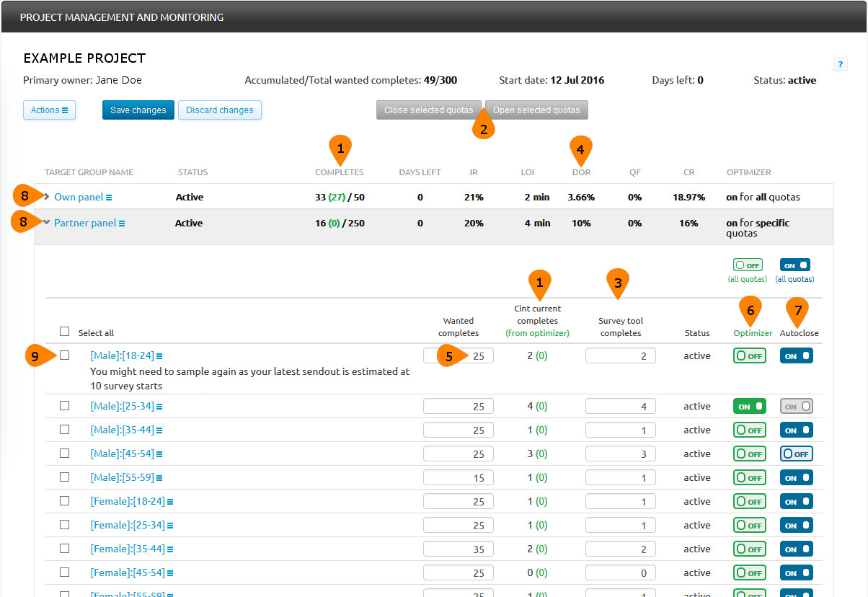The image size is (868, 597).
Task: Switch Optimizer off for all quotas
Action: [x=748, y=265]
